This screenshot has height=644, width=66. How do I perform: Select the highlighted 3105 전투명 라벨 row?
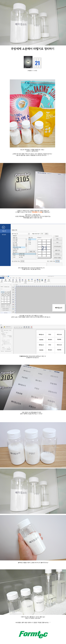point(24,254)
